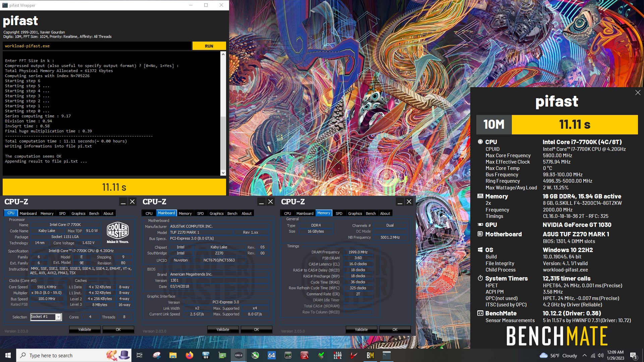Viewport: 644px width, 362px height.
Task: Click the Core Voltage value 1.632 V
Action: click(x=89, y=243)
